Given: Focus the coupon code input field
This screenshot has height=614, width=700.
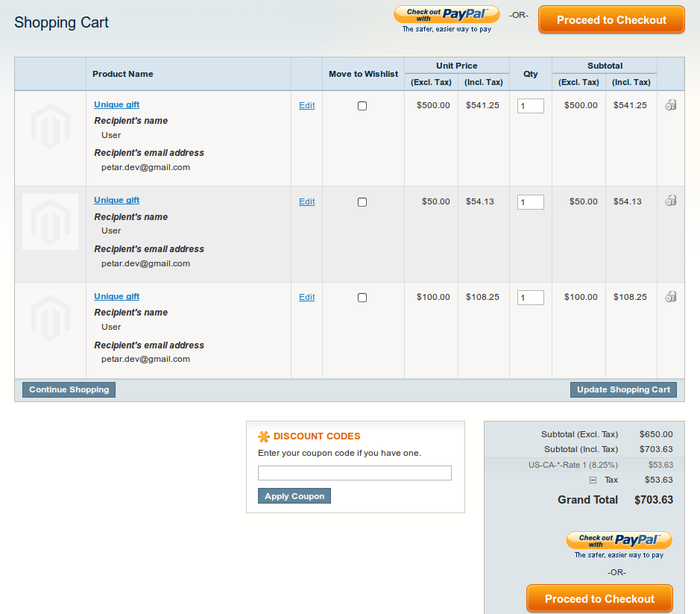Looking at the screenshot, I should (x=354, y=473).
